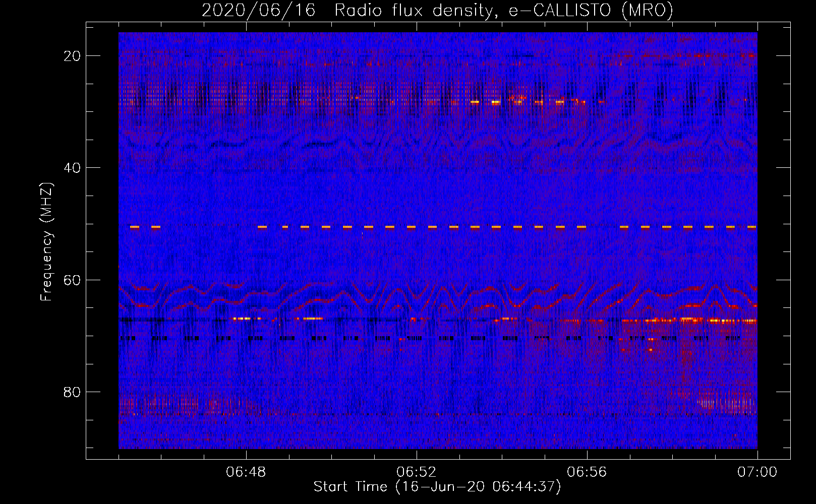Click the 20 MHz frequency tick label
The width and height of the screenshot is (816, 504).
(x=72, y=56)
